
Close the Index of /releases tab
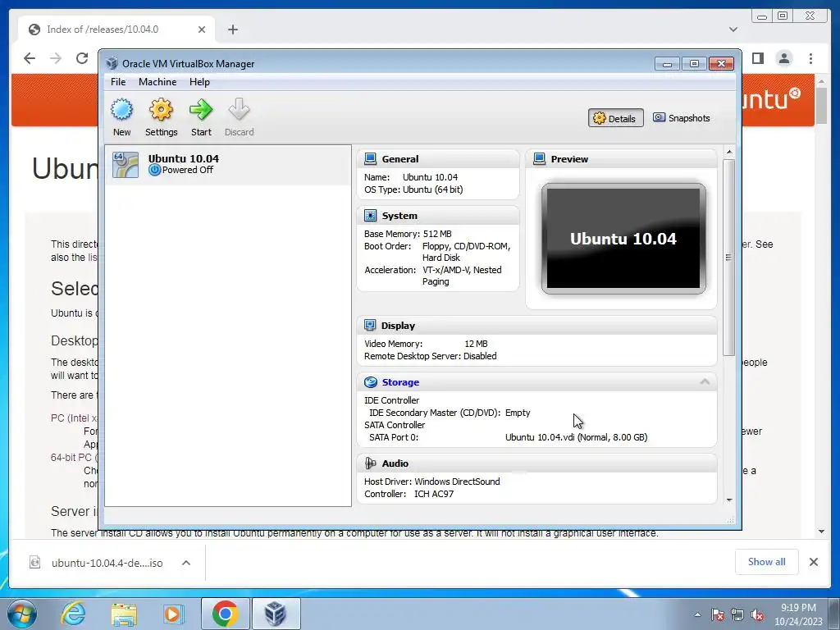[x=202, y=30]
